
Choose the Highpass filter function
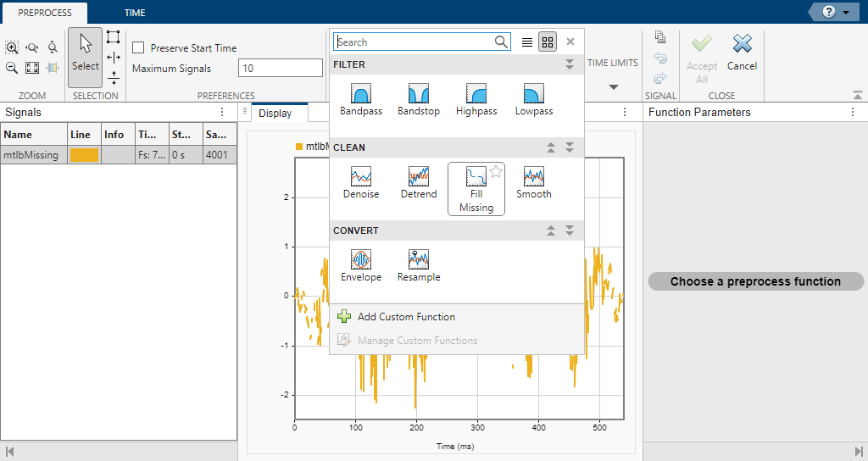476,100
